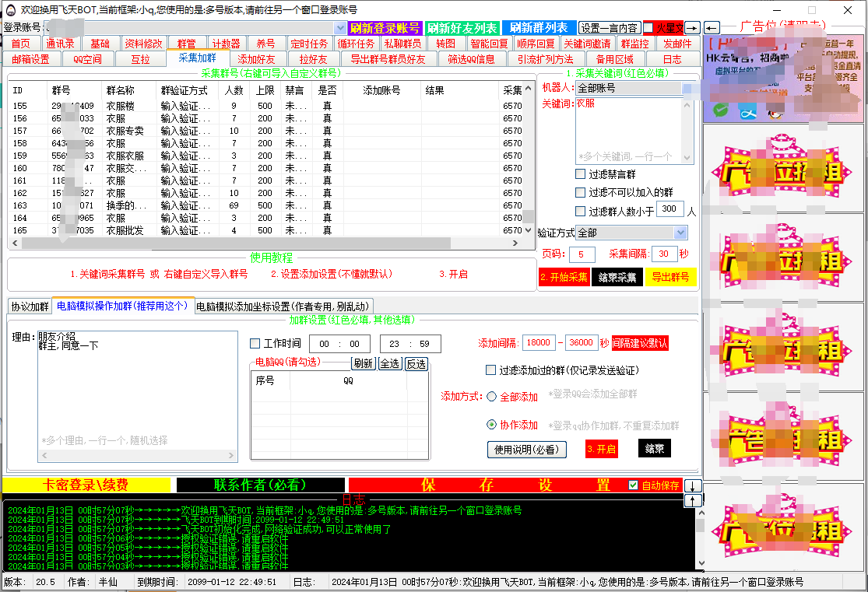Tick the 过滤群人数小于 checkbox
The height and width of the screenshot is (592, 868).
pyautogui.click(x=580, y=211)
